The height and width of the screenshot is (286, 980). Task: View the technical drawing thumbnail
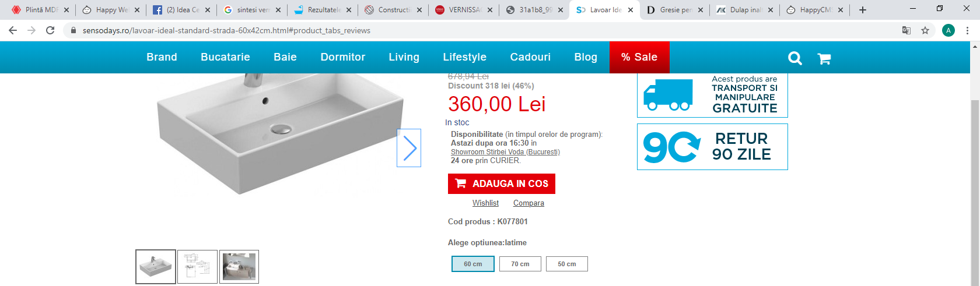coord(197,267)
